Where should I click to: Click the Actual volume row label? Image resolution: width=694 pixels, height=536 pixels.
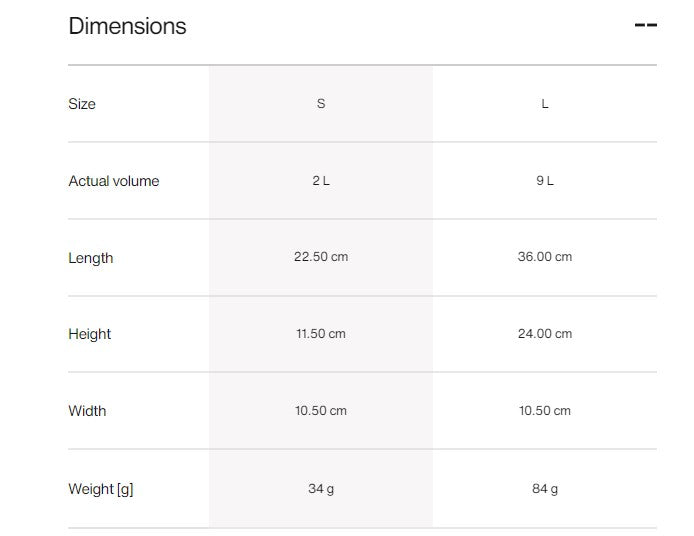click(x=114, y=181)
